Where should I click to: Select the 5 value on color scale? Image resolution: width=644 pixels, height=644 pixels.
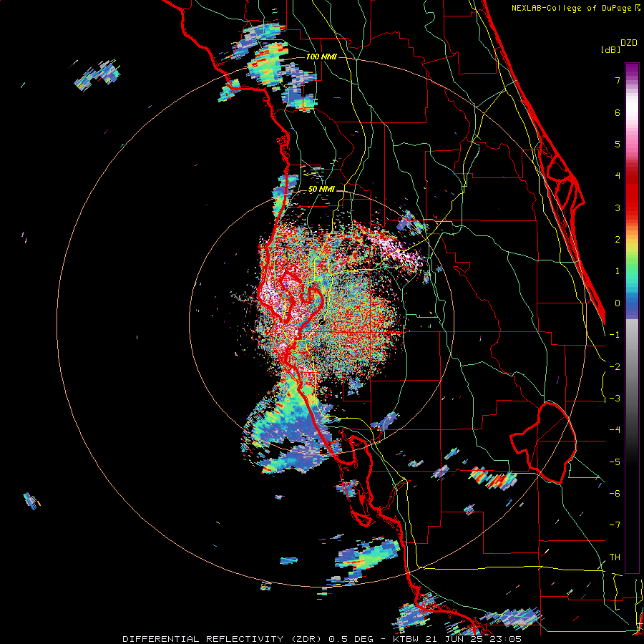618,144
